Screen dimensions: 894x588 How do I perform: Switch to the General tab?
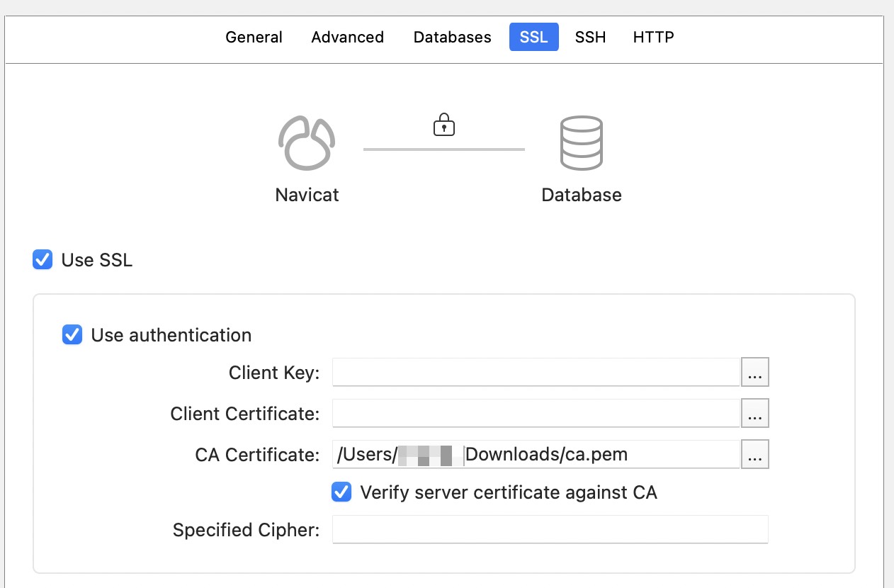pos(254,37)
